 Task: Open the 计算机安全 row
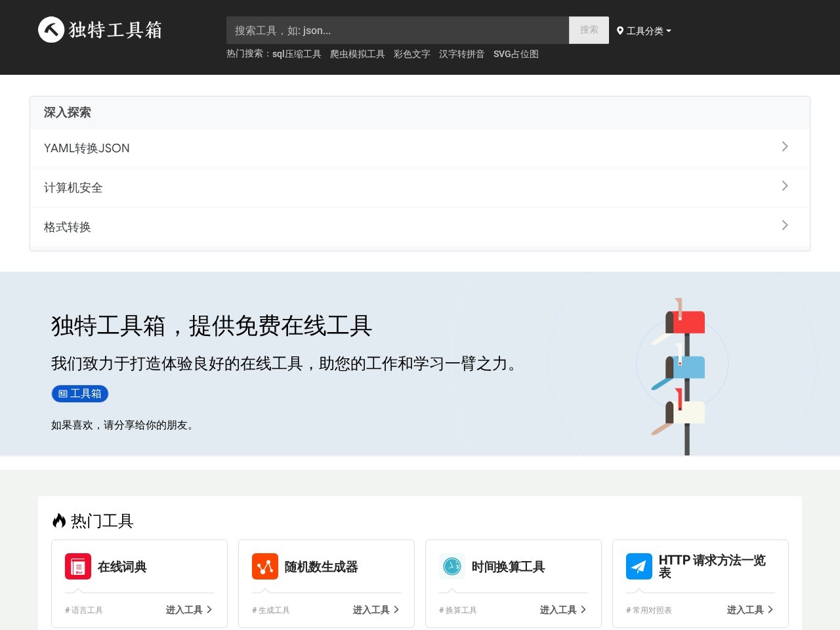(x=420, y=188)
